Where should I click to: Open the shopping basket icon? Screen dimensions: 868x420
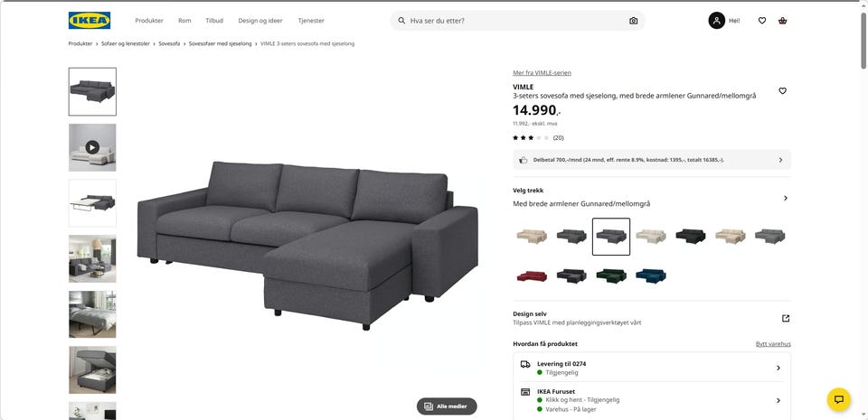[x=782, y=21]
